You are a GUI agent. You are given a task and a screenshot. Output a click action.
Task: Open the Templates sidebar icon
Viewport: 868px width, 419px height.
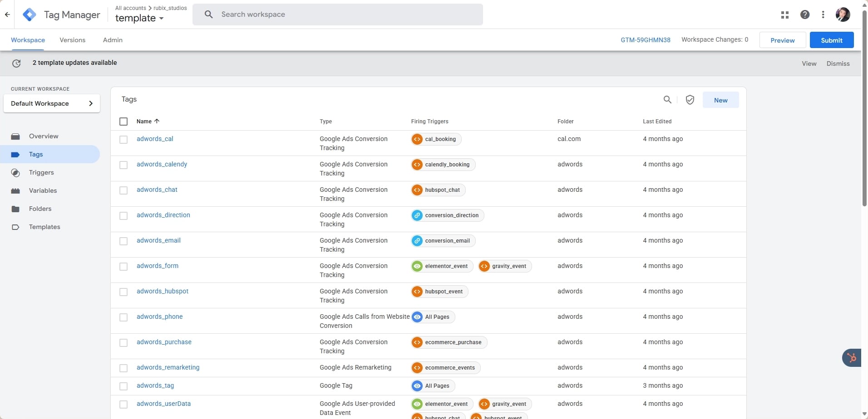pos(15,227)
